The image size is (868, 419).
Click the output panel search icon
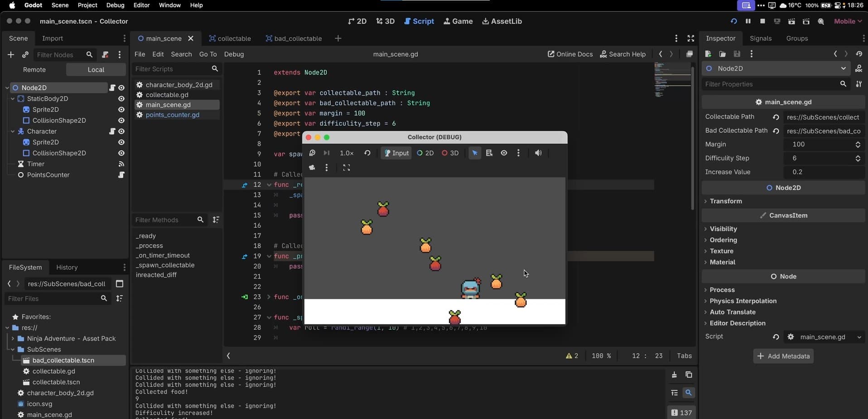[689, 393]
